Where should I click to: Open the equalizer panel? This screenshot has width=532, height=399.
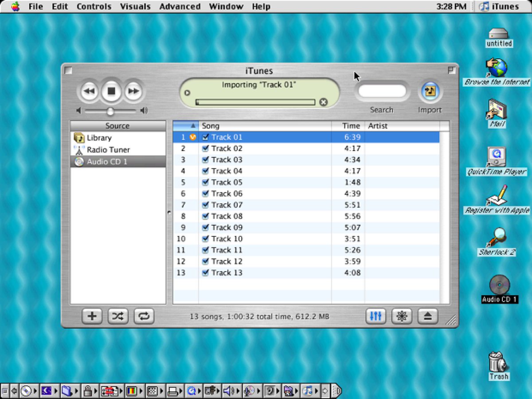coord(376,316)
